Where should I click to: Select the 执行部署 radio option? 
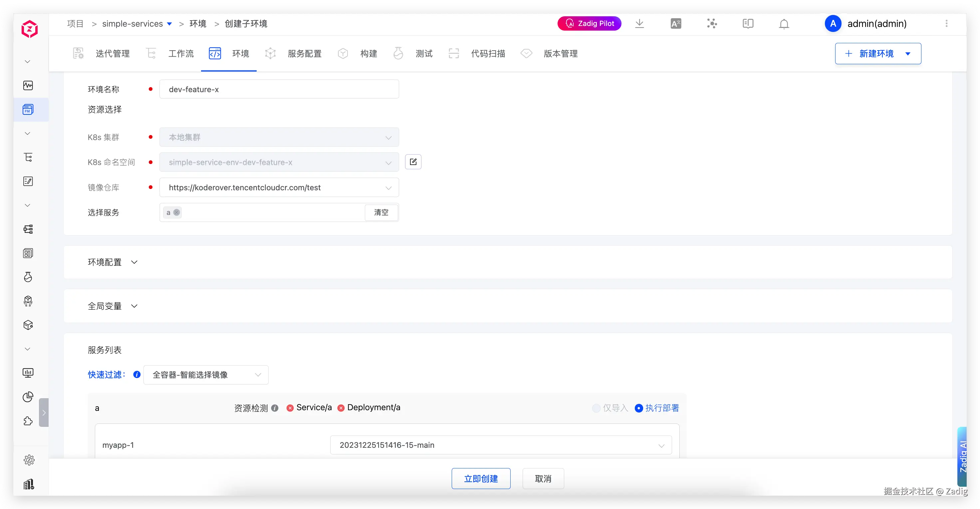639,408
